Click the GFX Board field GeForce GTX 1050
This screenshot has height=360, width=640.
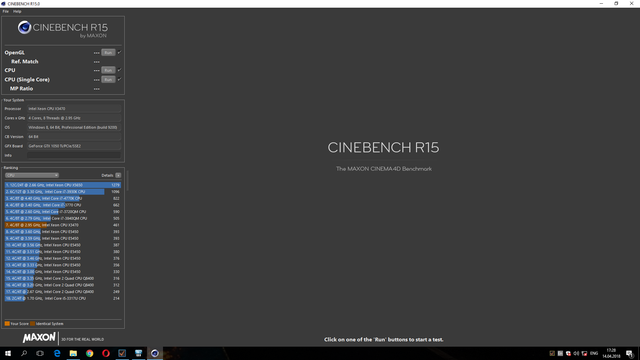(74, 146)
